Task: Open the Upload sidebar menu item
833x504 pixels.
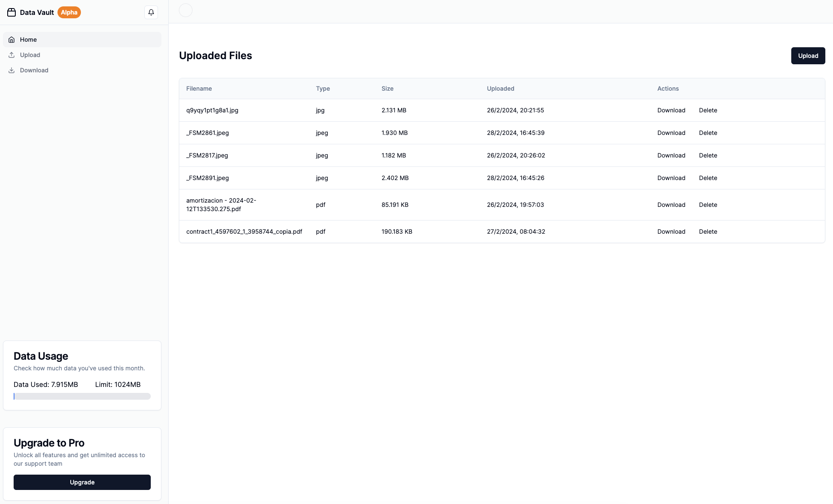Action: pos(30,55)
